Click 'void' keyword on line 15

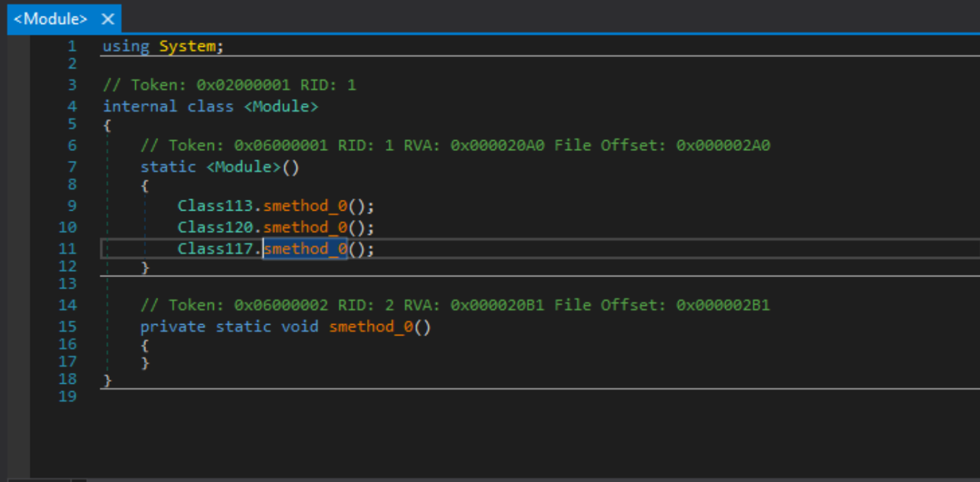pyautogui.click(x=300, y=327)
